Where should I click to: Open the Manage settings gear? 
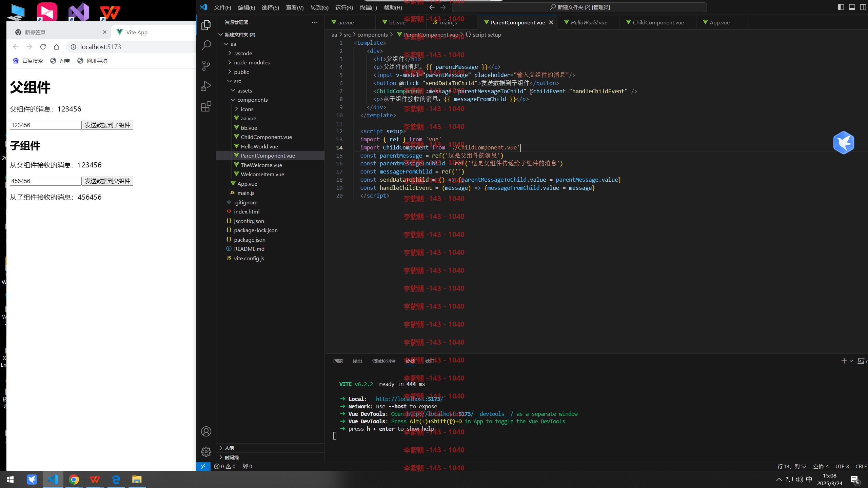pyautogui.click(x=206, y=452)
